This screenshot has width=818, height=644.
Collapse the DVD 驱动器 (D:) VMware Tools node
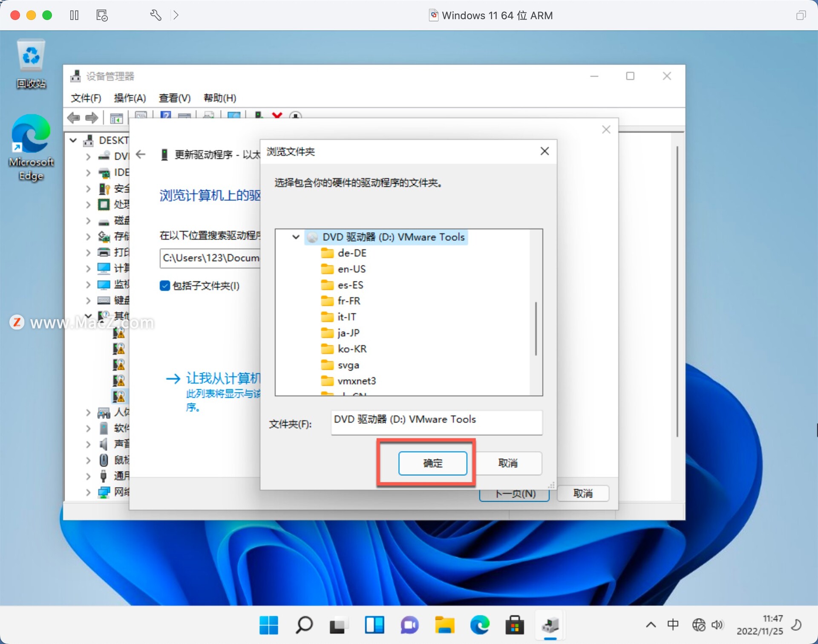click(296, 237)
